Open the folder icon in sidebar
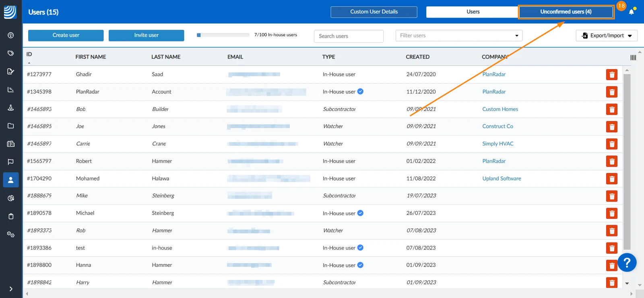This screenshot has width=644, height=298. click(x=11, y=126)
